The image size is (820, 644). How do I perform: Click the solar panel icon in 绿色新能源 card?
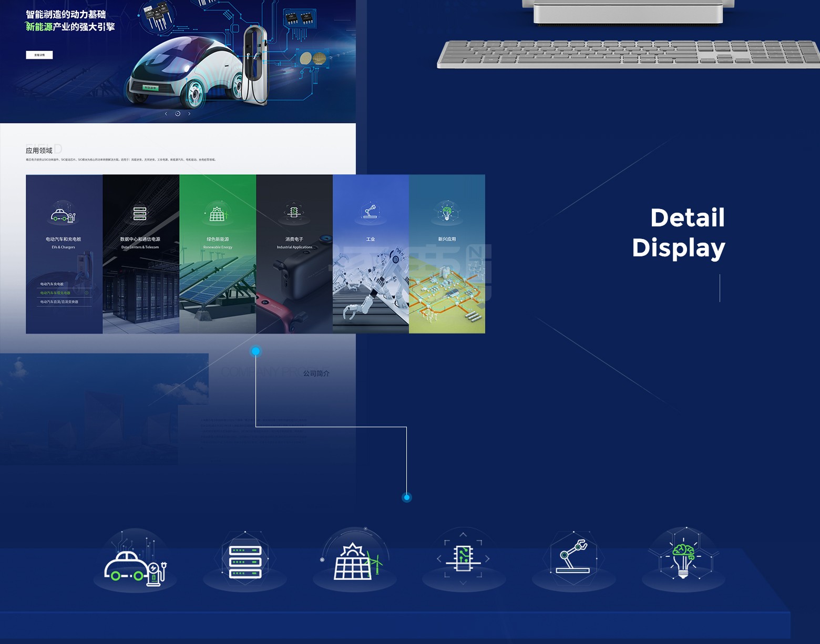coord(217,214)
